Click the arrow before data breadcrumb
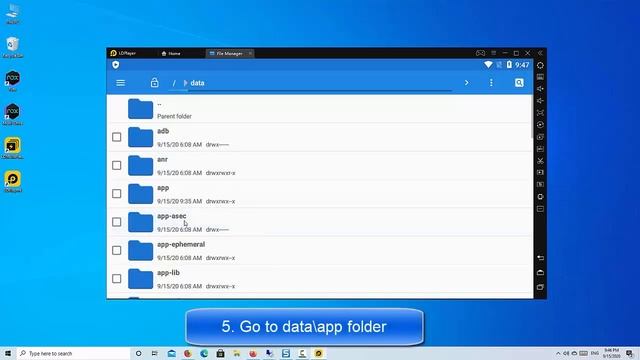This screenshot has height=360, width=640. point(185,83)
